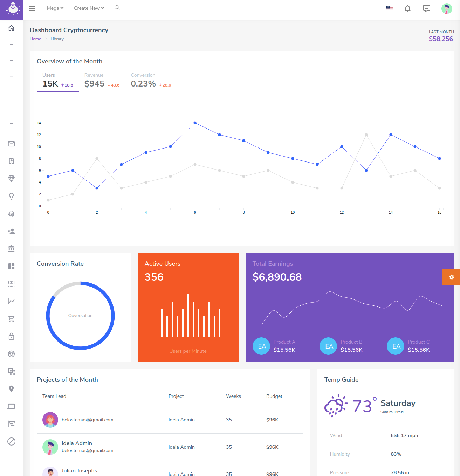
Task: Click the search magnifier in header
Action: click(x=117, y=8)
